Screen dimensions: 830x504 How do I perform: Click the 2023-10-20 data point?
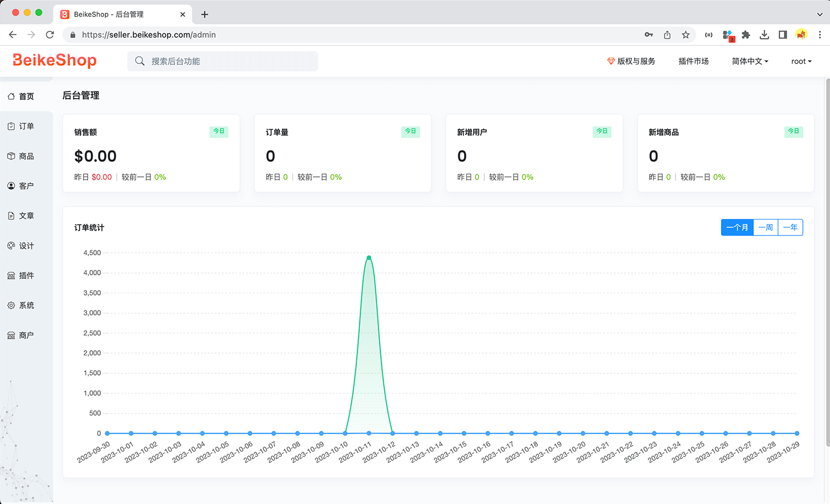583,433
